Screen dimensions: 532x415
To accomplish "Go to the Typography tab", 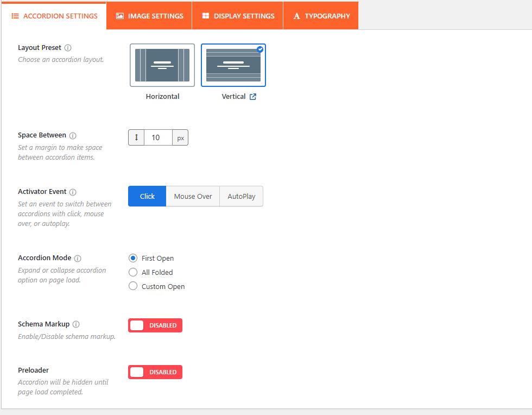I will pos(321,16).
